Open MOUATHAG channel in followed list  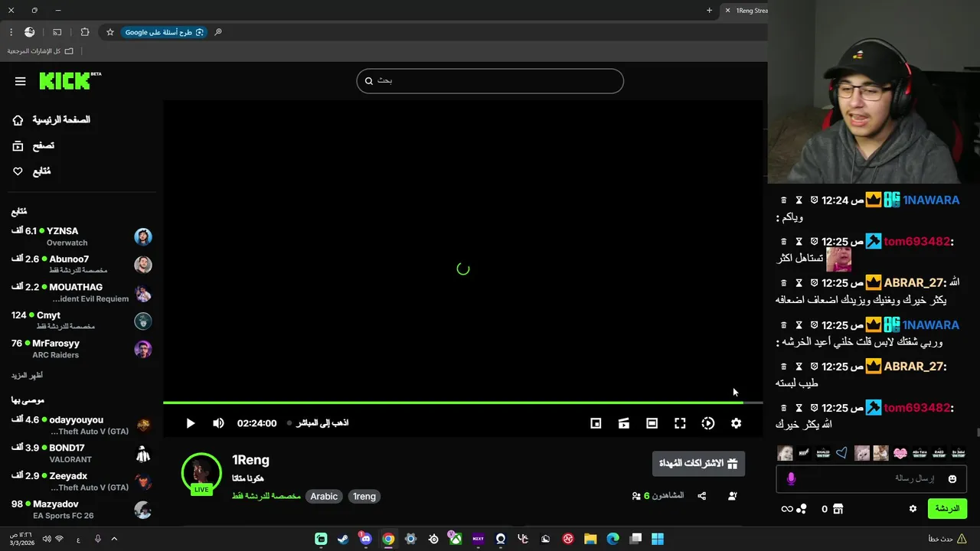pyautogui.click(x=81, y=292)
